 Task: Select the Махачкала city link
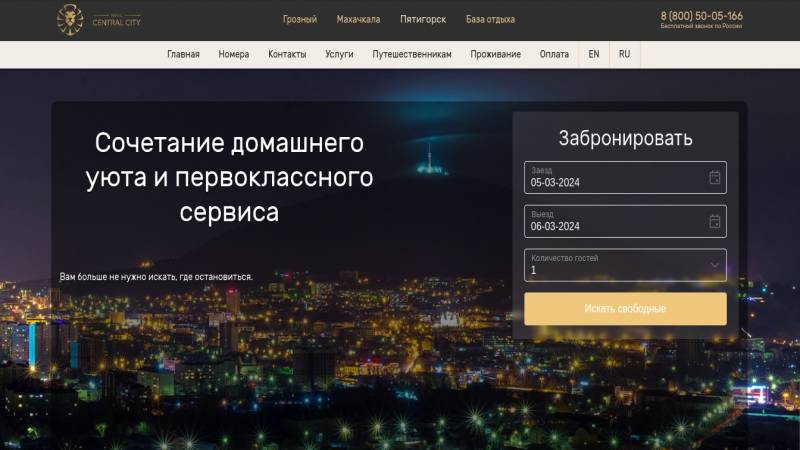tap(358, 19)
